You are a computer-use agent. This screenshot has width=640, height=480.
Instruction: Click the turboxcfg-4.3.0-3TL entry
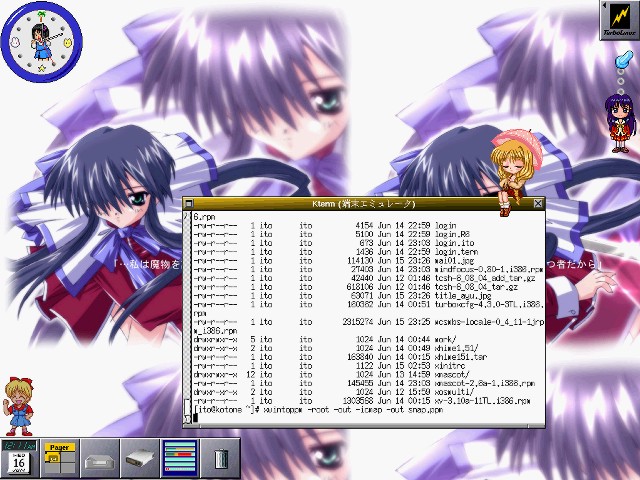[489, 304]
